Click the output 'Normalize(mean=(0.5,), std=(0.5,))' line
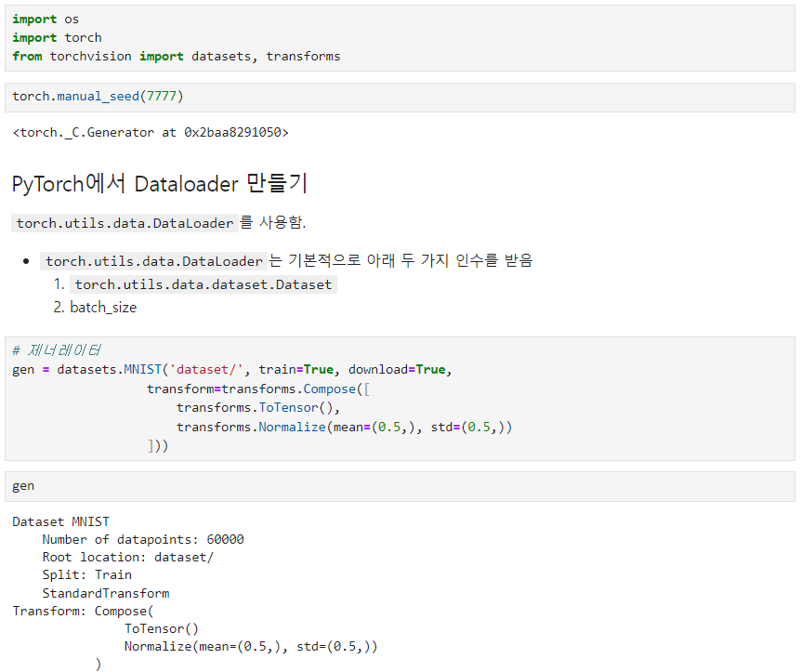Viewport: 801px width, 672px height. 251,647
